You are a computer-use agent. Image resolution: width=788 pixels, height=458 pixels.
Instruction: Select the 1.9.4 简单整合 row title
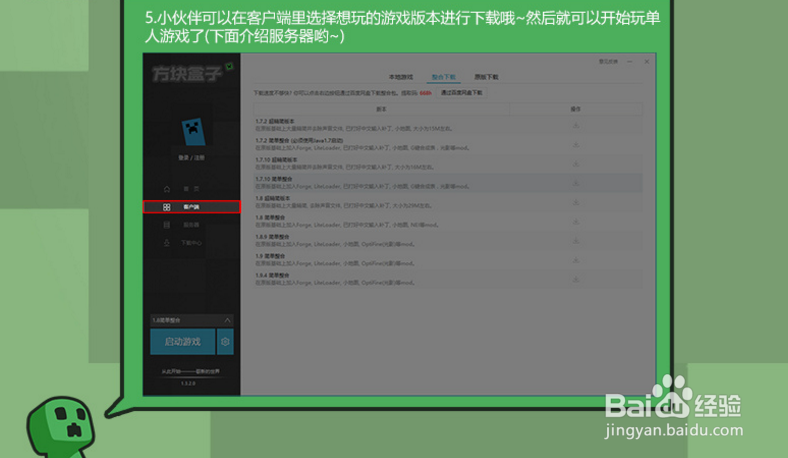click(272, 276)
